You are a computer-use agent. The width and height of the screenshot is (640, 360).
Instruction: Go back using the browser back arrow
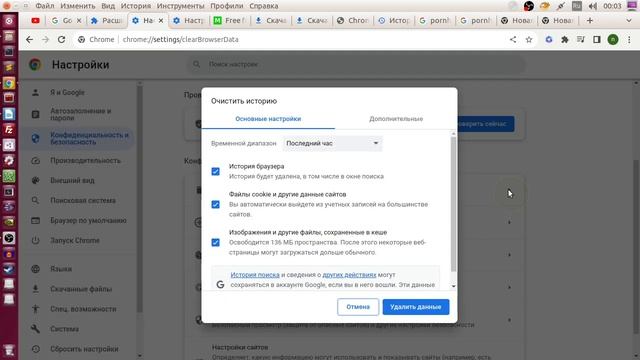pyautogui.click(x=29, y=40)
